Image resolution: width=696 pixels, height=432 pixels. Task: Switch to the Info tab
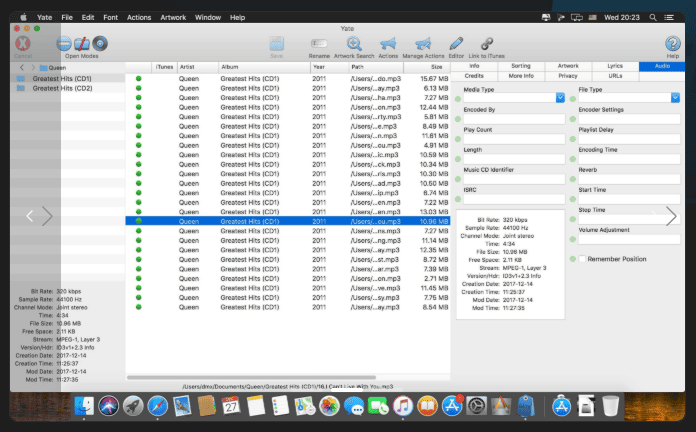coord(474,66)
